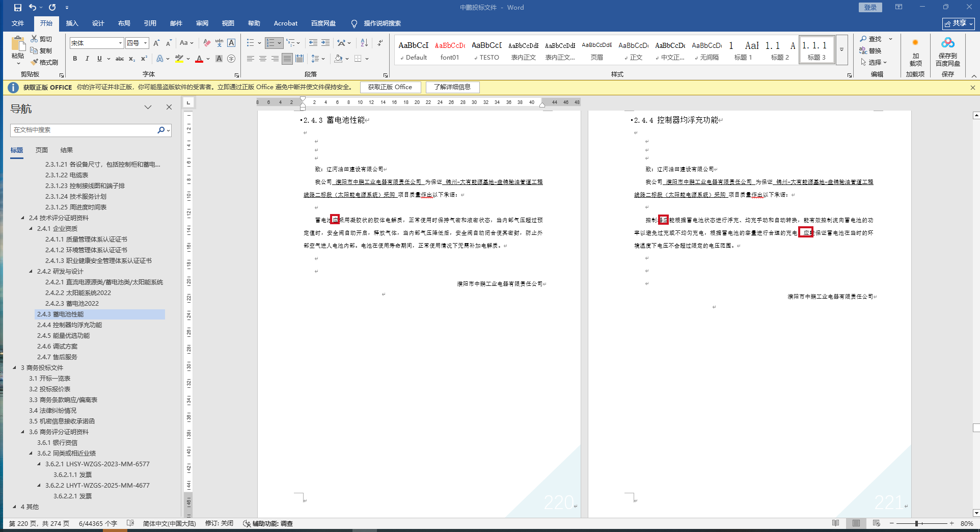Click the search magnifier in the navigation pane
Screen dimensions: 980x532
[x=161, y=130]
